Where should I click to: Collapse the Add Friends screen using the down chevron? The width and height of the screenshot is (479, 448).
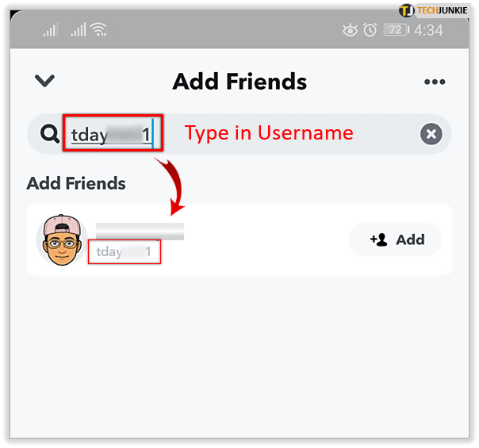[45, 80]
